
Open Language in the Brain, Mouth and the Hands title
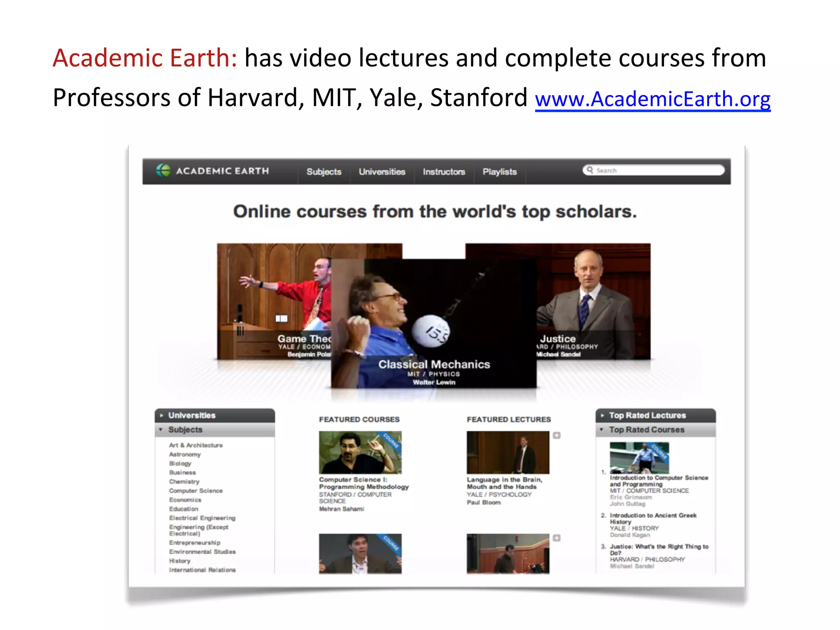[504, 483]
